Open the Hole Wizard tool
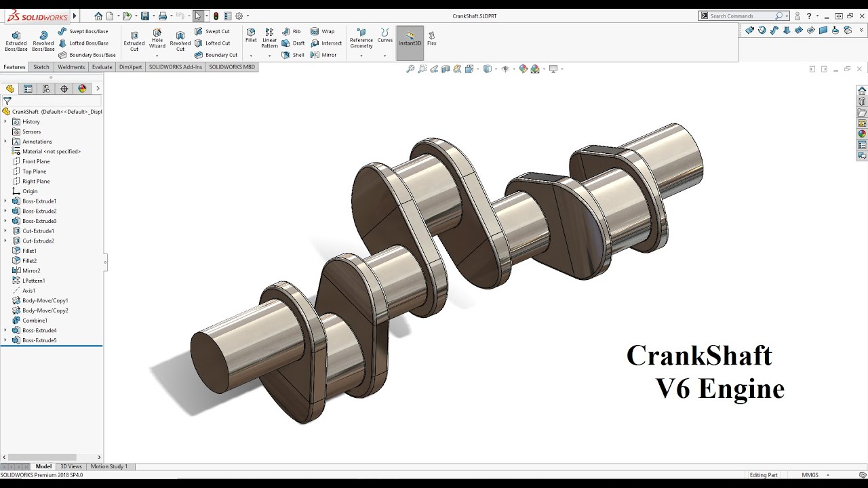 157,39
